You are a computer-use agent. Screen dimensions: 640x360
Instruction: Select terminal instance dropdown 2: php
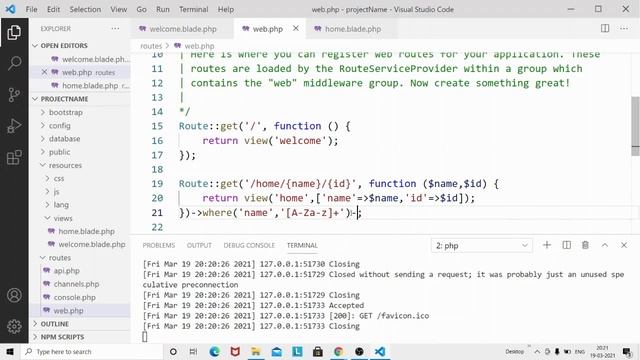pos(481,246)
